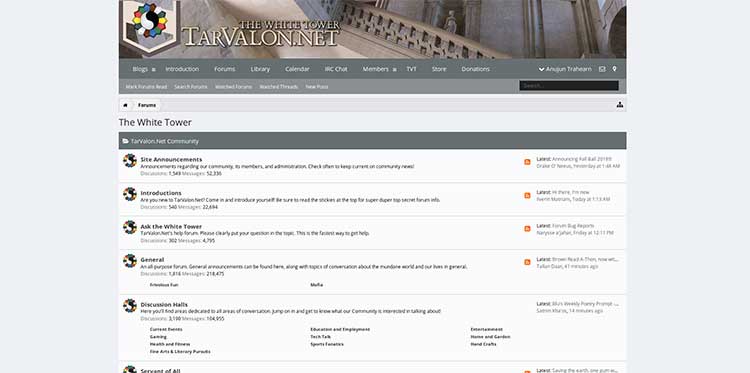
Task: Open the Calendar nav tab
Action: pos(297,69)
